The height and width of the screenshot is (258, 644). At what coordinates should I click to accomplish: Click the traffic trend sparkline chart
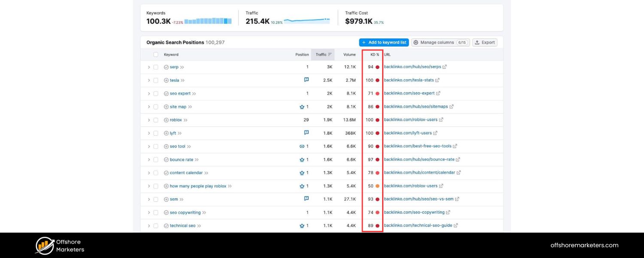[307, 19]
